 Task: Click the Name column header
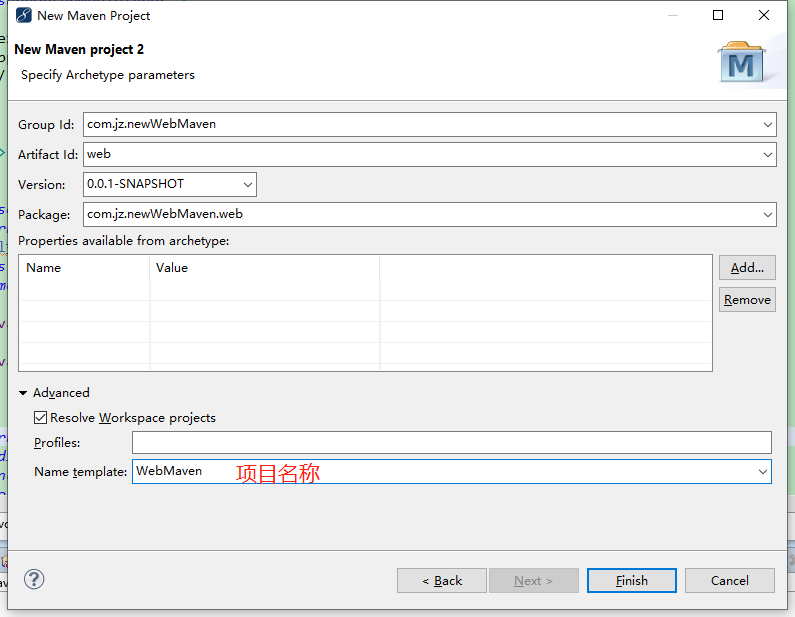84,268
